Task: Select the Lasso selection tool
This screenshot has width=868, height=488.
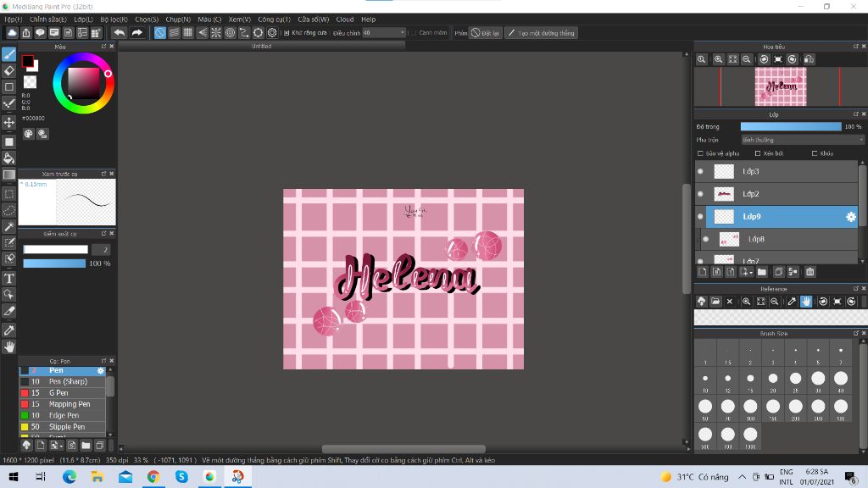Action: (8, 211)
